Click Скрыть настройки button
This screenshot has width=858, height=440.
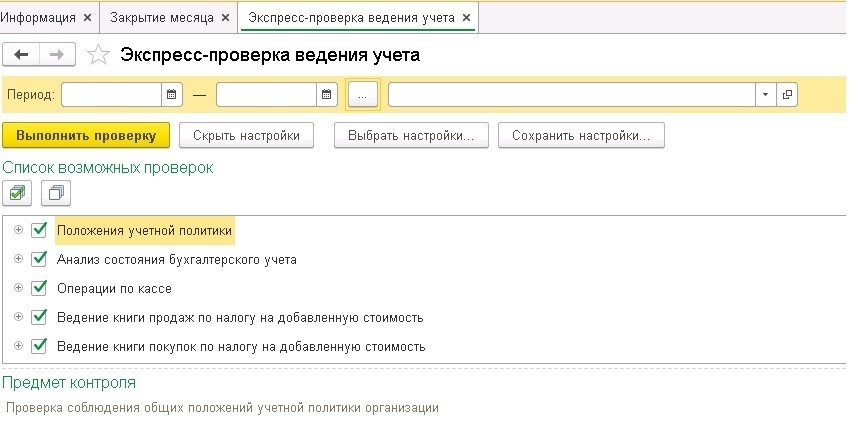pyautogui.click(x=246, y=136)
